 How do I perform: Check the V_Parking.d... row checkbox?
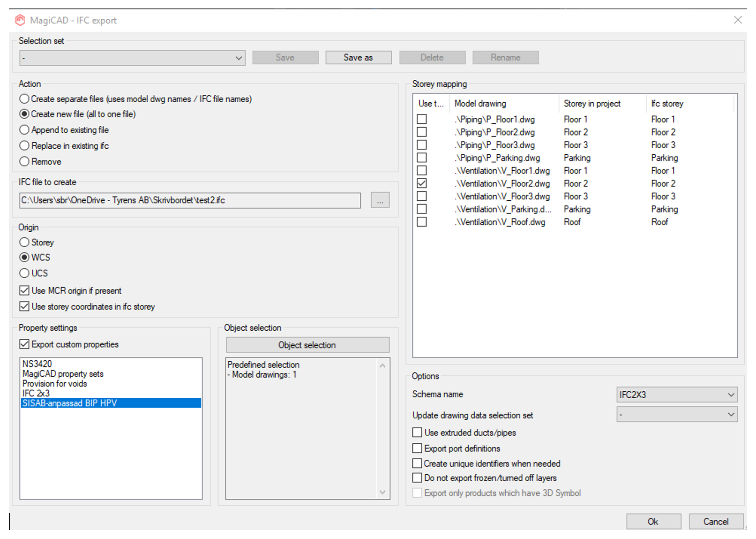coord(422,209)
